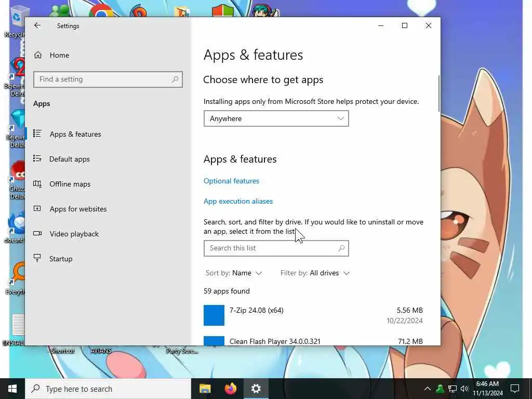532x399 pixels.
Task: Open the volume speaker tray icon
Action: [464, 389]
